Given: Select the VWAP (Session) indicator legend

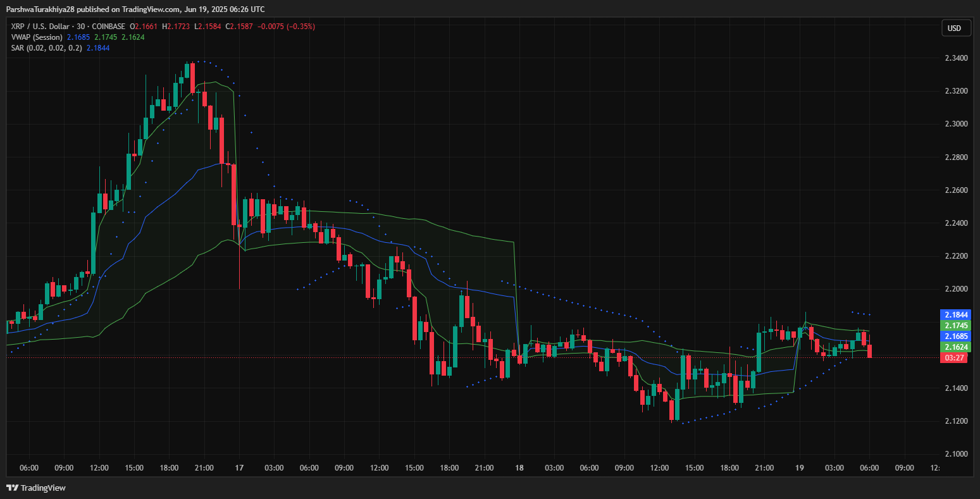Looking at the screenshot, I should point(36,37).
